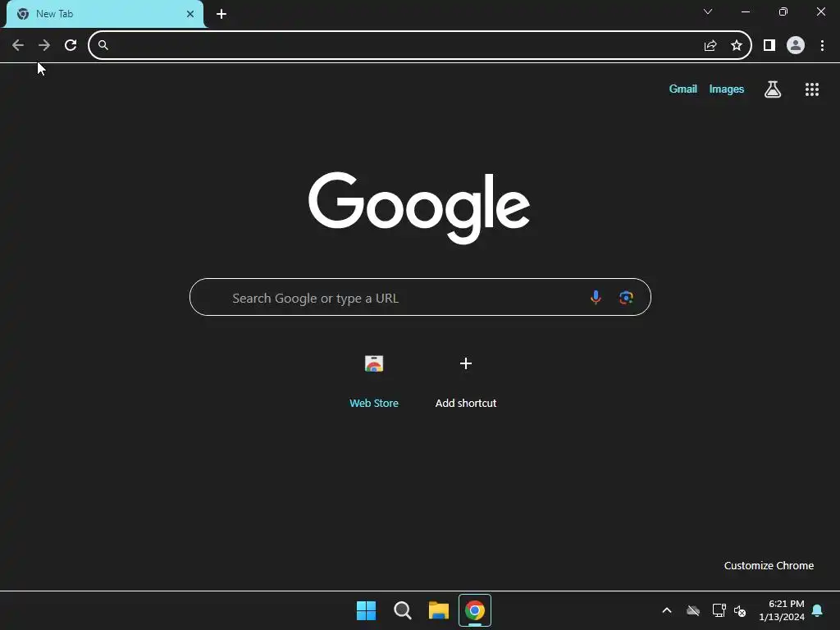Close the New Tab tab

point(190,14)
